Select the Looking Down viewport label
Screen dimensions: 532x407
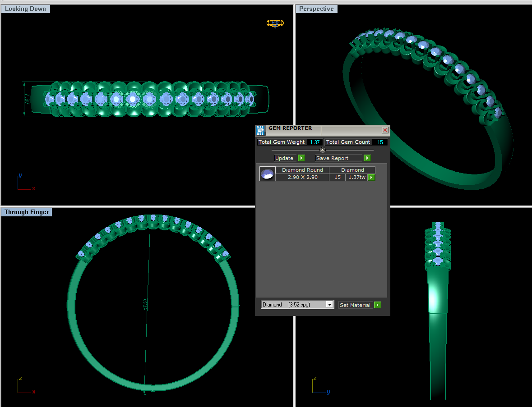point(25,9)
